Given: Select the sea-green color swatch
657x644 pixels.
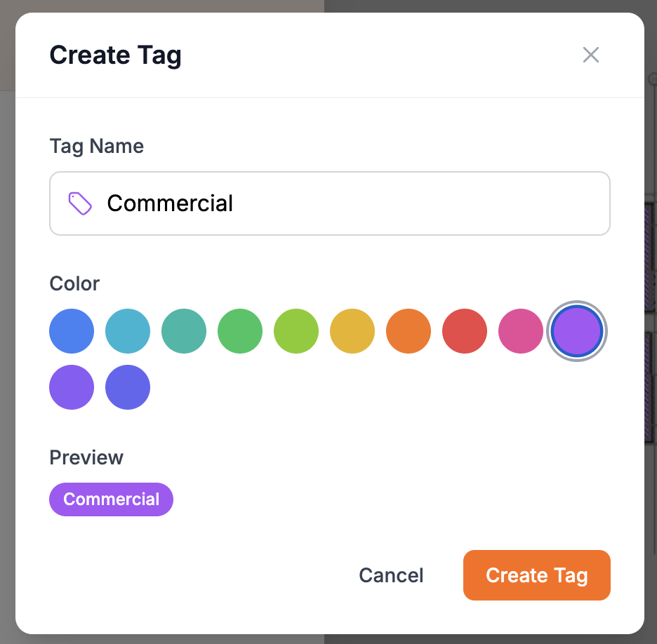Looking at the screenshot, I should [x=183, y=330].
